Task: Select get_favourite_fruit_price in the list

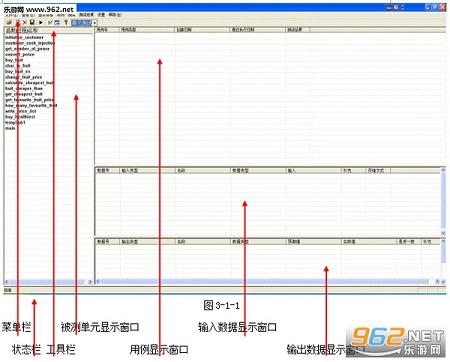Action: coord(29,100)
